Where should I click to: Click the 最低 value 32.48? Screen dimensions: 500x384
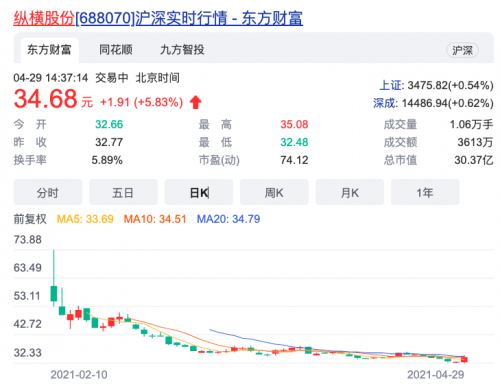(x=294, y=142)
